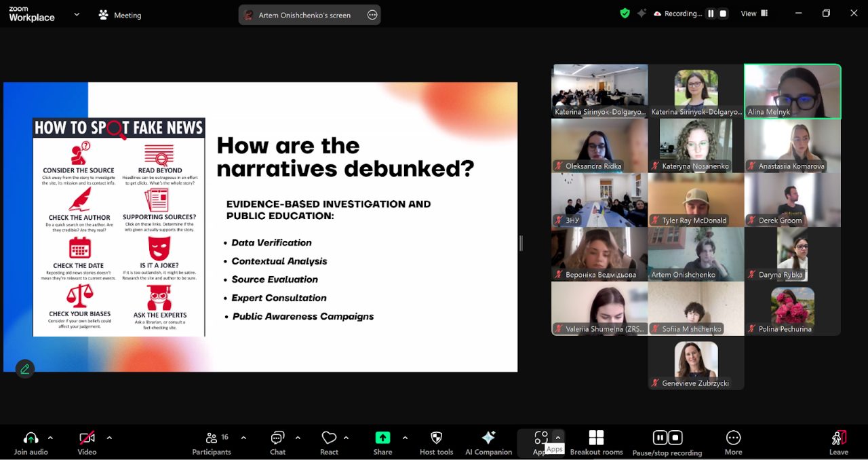
Task: Open the Chat panel
Action: point(277,442)
